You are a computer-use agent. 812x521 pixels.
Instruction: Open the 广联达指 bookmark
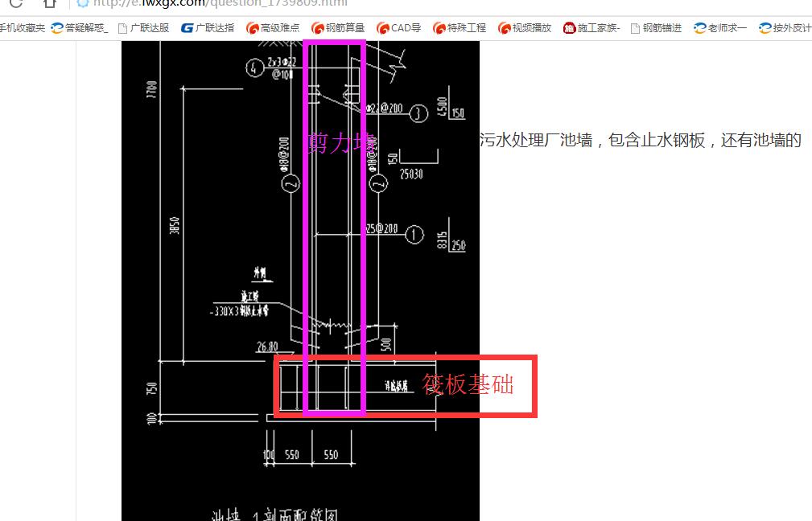[x=207, y=28]
